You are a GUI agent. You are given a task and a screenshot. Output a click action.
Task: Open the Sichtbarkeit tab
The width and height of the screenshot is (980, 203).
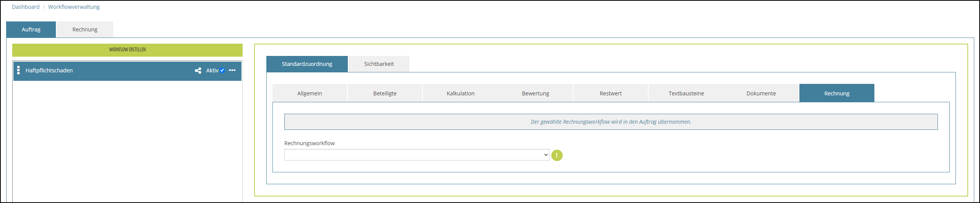379,64
